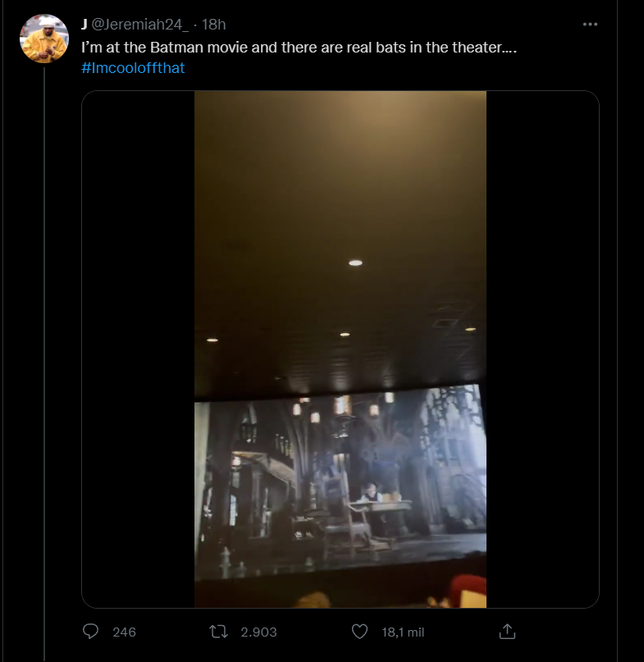Click the retweet arrows icon
Screen dimensions: 644x662
[218, 632]
